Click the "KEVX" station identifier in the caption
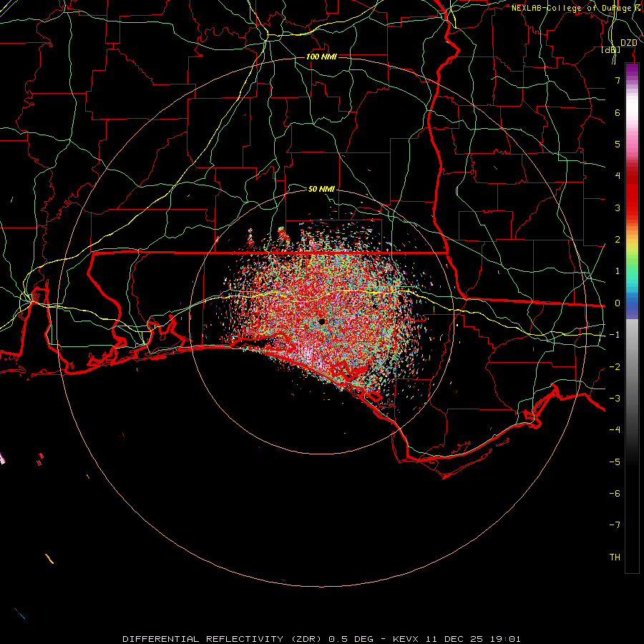The width and height of the screenshot is (644, 644). (x=406, y=639)
